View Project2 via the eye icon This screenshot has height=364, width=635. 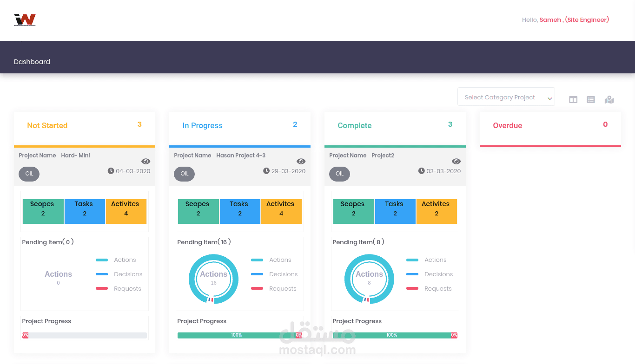click(x=456, y=161)
